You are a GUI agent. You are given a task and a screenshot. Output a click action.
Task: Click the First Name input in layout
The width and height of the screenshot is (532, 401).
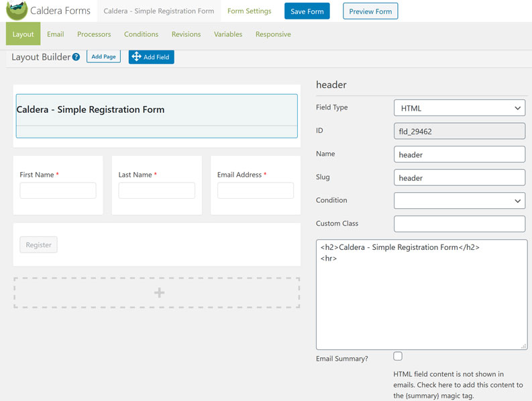point(58,190)
